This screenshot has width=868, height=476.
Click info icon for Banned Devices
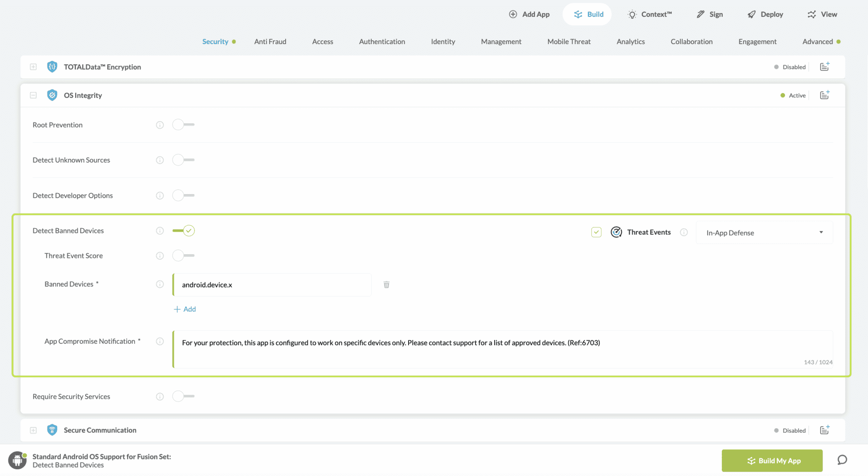coord(160,284)
